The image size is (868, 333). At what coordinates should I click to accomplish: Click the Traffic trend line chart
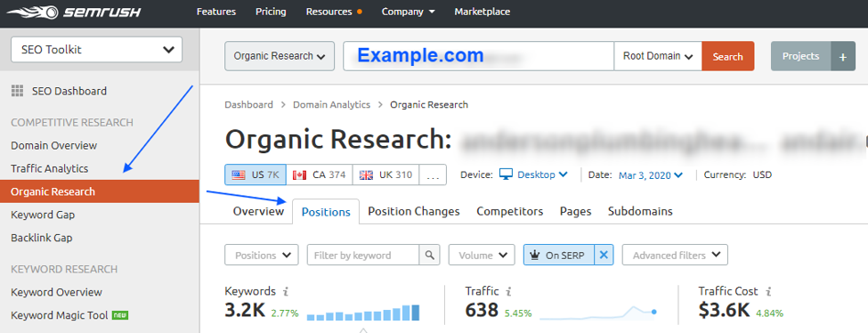pyautogui.click(x=598, y=313)
